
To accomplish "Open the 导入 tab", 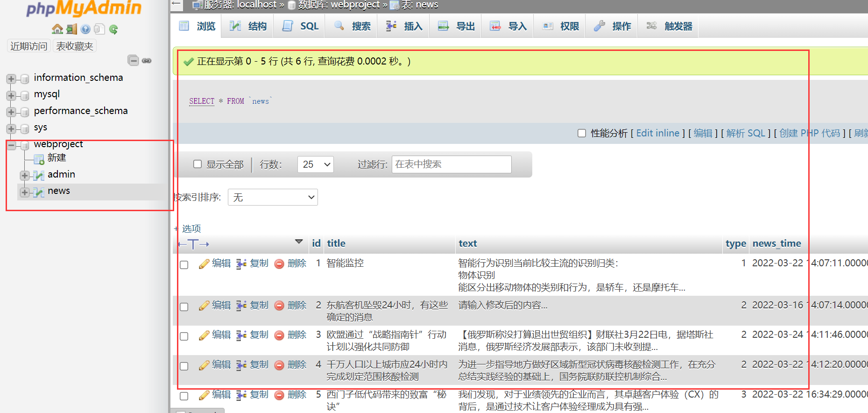I will click(508, 26).
